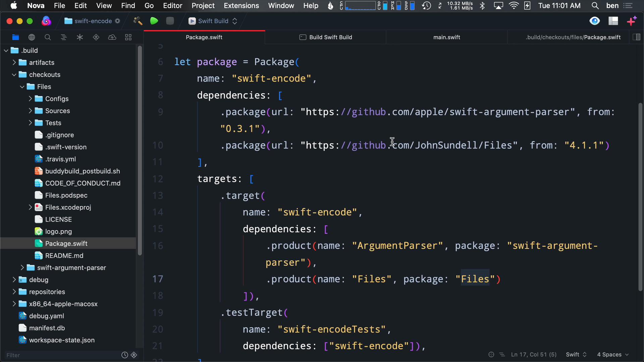Select the .swift-version file
This screenshot has height=362, width=644.
click(68, 147)
